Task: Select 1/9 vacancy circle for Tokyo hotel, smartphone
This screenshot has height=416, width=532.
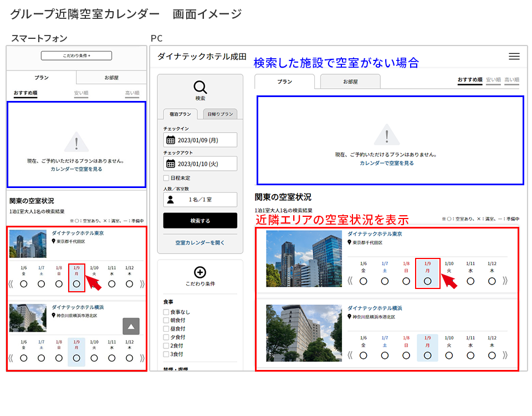Action: (x=76, y=284)
